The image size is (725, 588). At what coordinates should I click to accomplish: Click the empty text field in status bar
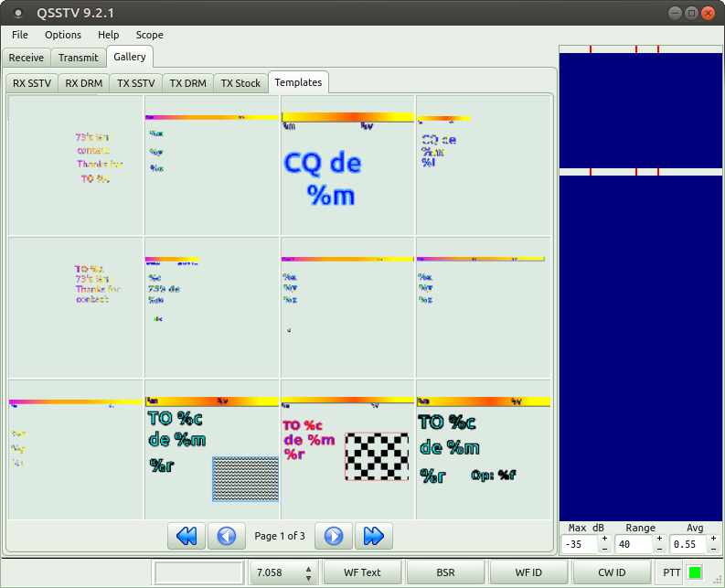click(x=197, y=572)
